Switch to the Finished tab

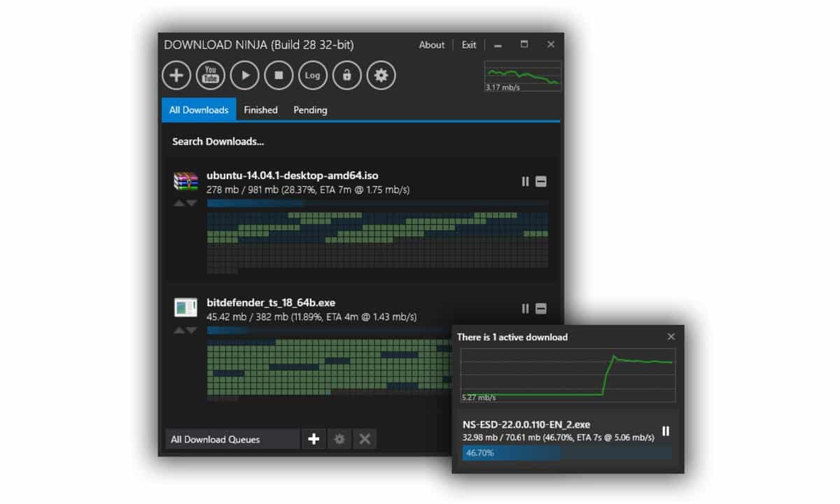pyautogui.click(x=260, y=110)
